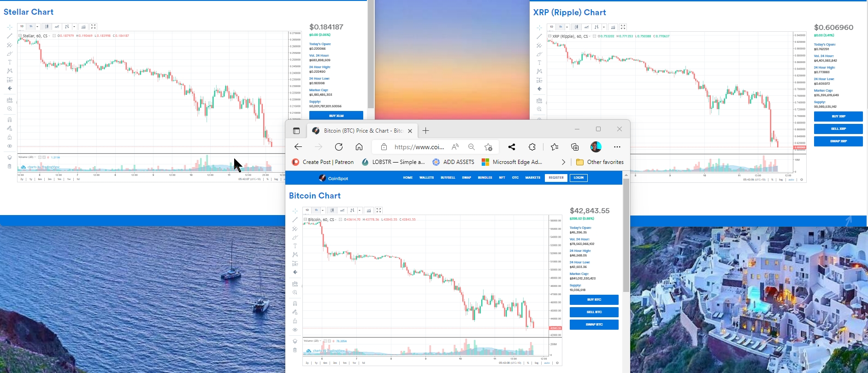The height and width of the screenshot is (373, 868).
Task: Open fullscreen mode for the Bitcoin chart
Action: point(378,210)
